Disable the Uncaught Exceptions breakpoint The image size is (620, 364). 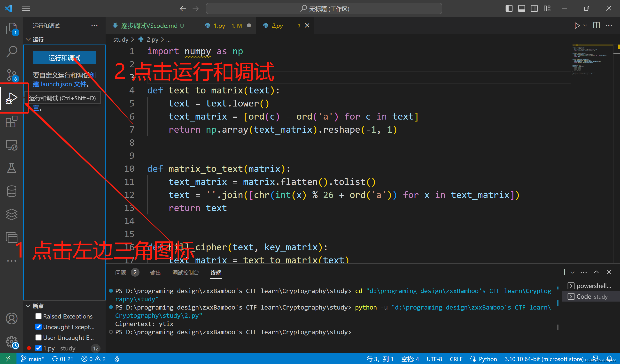(38, 327)
